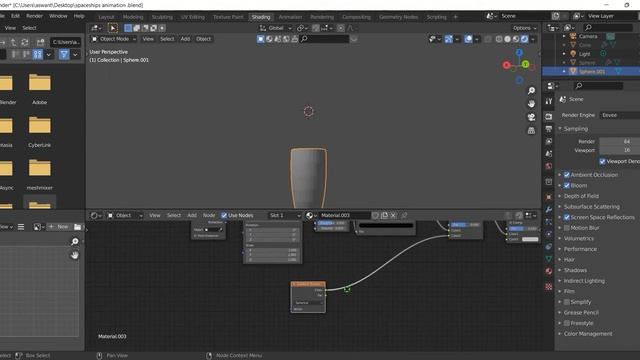Switch perspective/orthographic grid gizmo
The image size is (640, 360).
point(531,131)
